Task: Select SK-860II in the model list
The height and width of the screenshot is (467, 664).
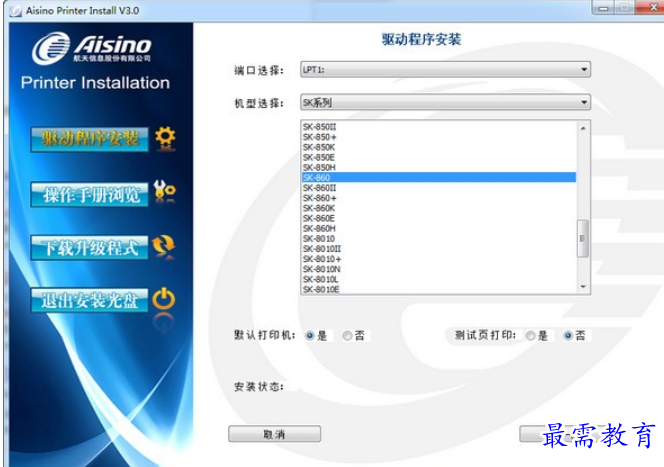Action: [439, 188]
